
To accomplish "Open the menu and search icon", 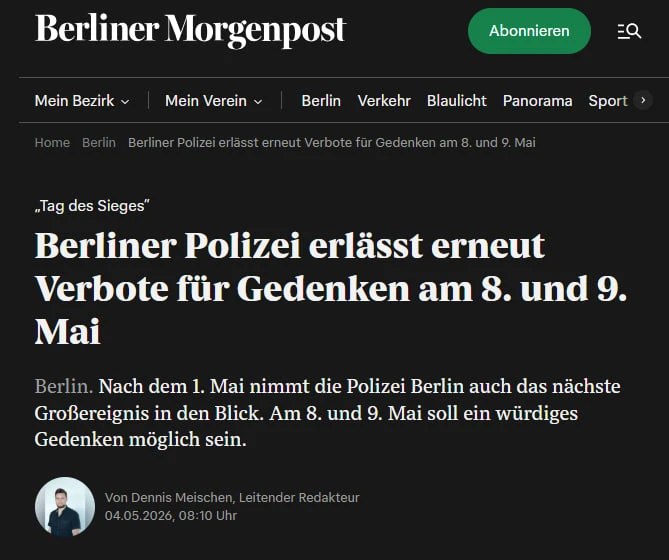I will coord(629,31).
